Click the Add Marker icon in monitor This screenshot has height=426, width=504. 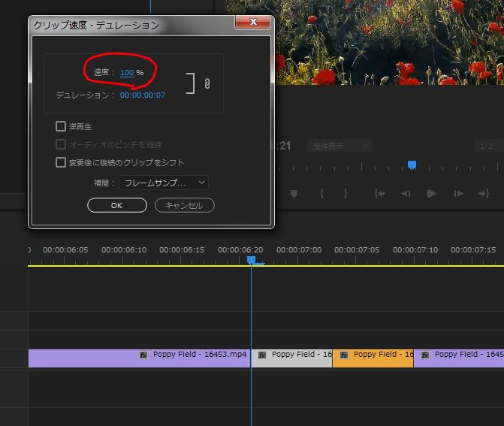pos(294,194)
